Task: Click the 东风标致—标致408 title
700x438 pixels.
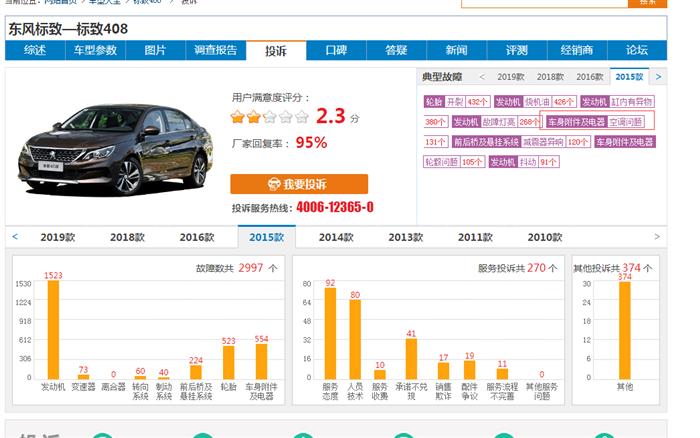Action: (x=68, y=29)
